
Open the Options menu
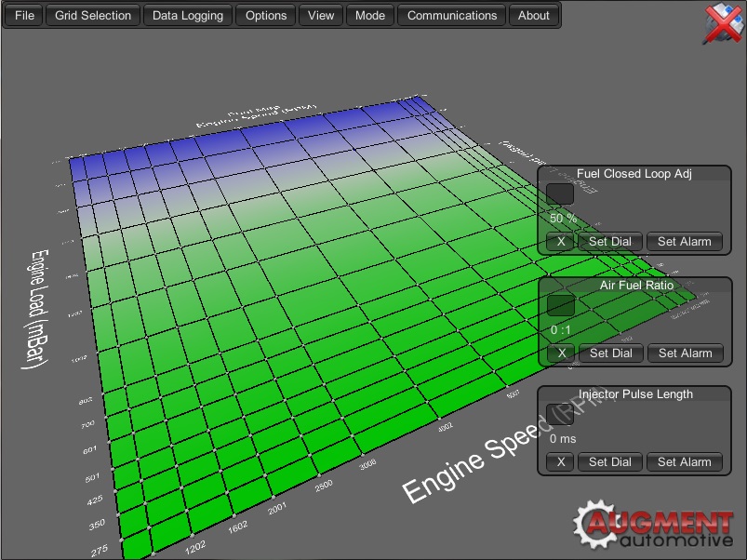(x=265, y=15)
